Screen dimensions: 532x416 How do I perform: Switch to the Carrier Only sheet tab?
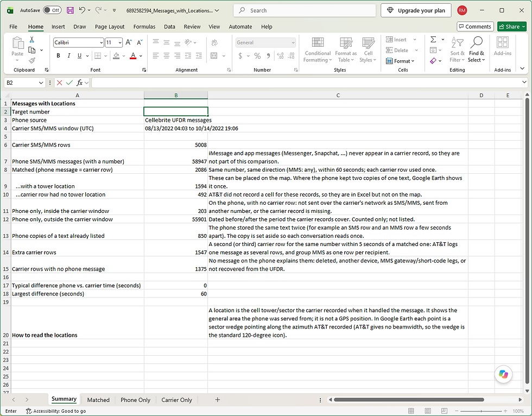(176, 400)
